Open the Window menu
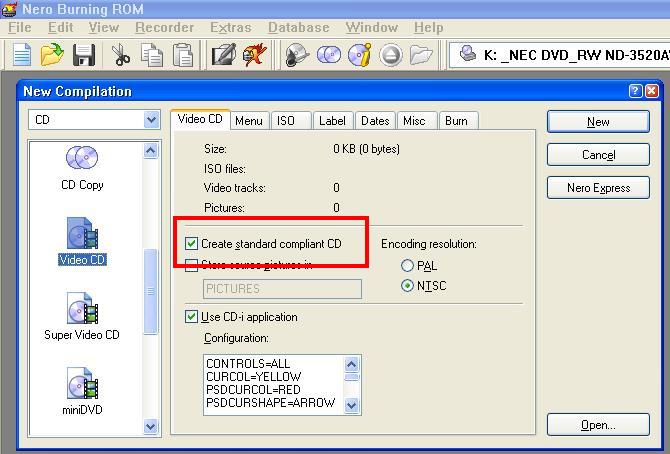670x454 pixels. click(x=372, y=27)
